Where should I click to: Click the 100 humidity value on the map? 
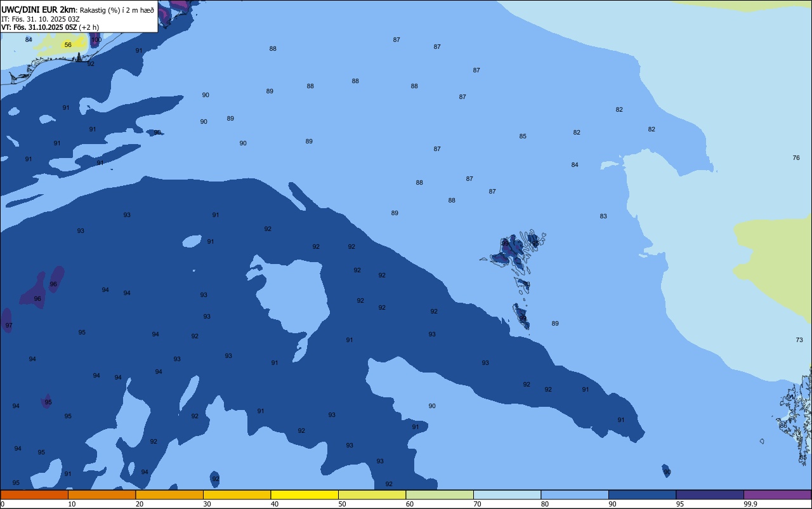point(96,40)
